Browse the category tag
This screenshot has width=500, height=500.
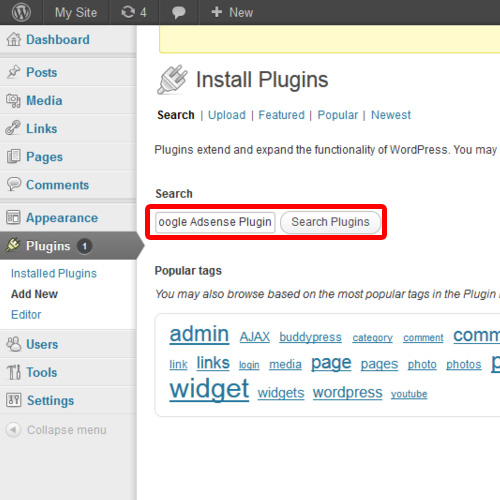click(x=373, y=338)
